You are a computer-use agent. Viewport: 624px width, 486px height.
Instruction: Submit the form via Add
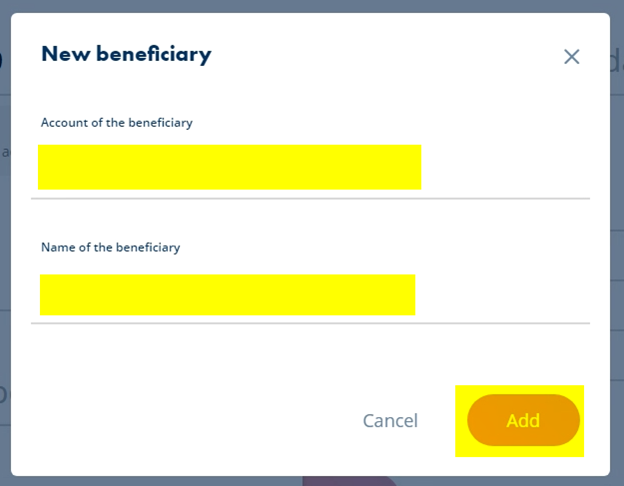523,420
